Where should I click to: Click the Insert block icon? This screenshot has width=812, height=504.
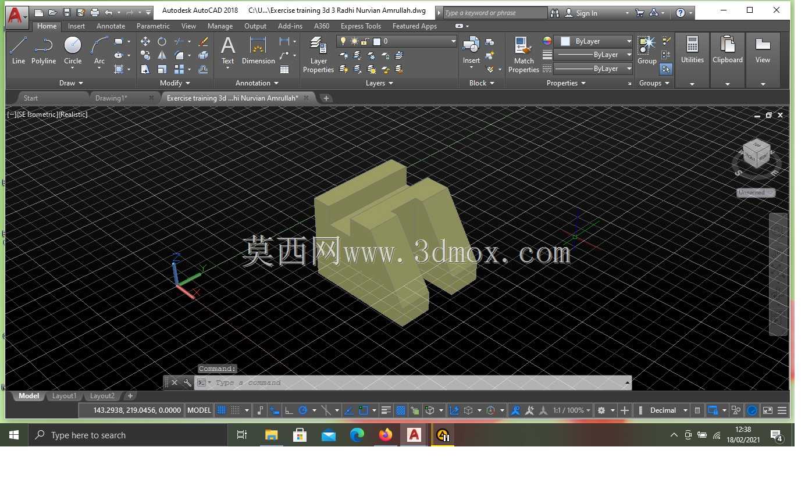(471, 51)
